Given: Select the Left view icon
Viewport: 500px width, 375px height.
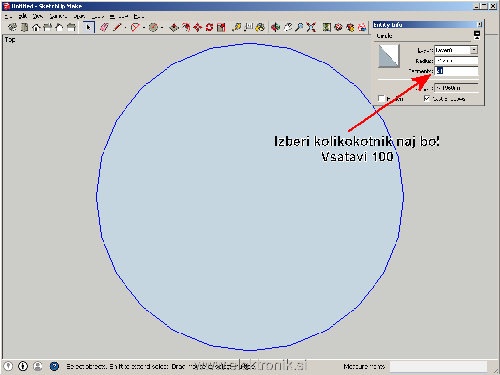Looking at the screenshot, I should click(71, 27).
